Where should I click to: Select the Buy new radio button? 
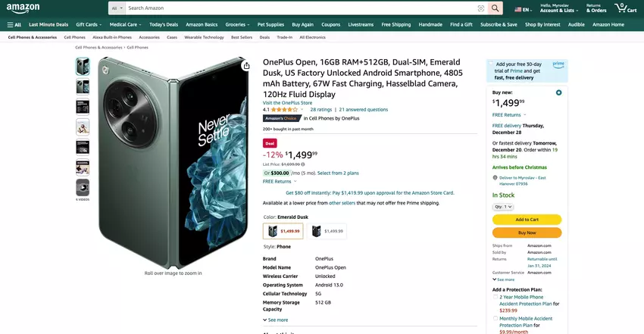(x=558, y=92)
